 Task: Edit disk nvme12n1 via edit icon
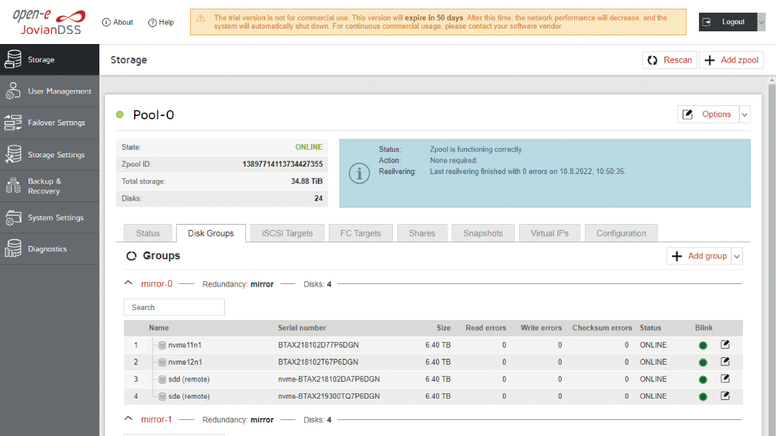[x=725, y=362]
